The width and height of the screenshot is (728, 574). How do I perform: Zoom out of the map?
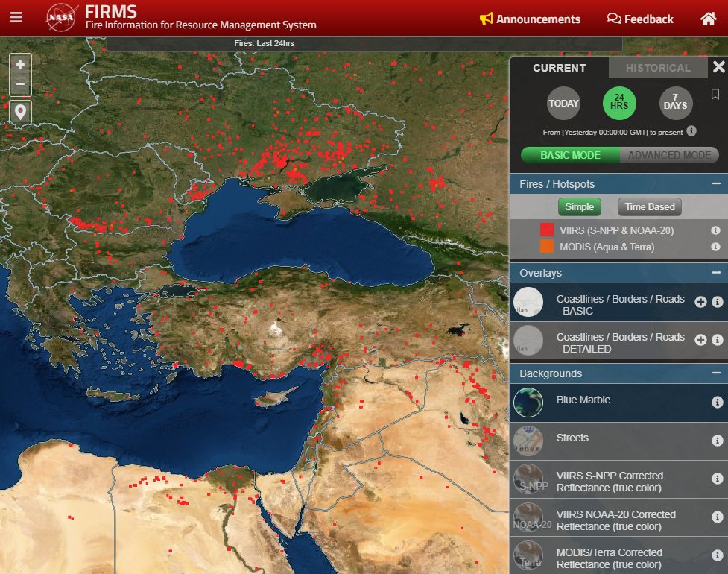click(x=20, y=84)
